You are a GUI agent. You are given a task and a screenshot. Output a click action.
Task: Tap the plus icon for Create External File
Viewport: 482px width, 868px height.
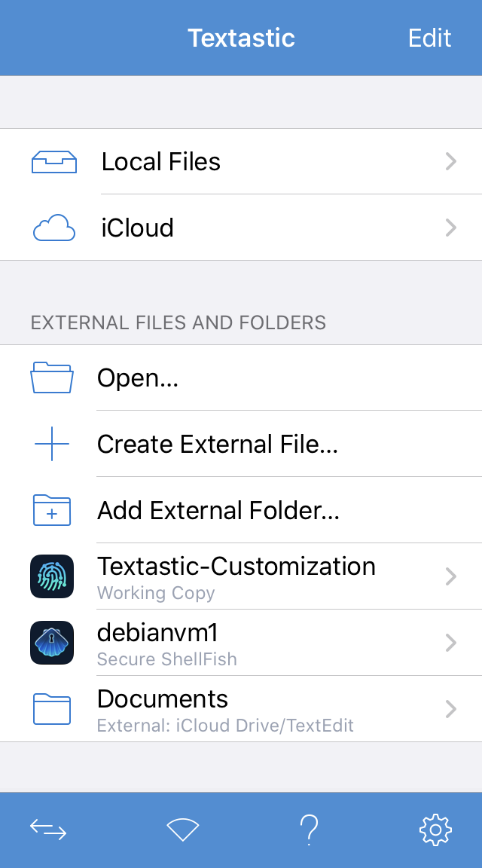pyautogui.click(x=51, y=444)
